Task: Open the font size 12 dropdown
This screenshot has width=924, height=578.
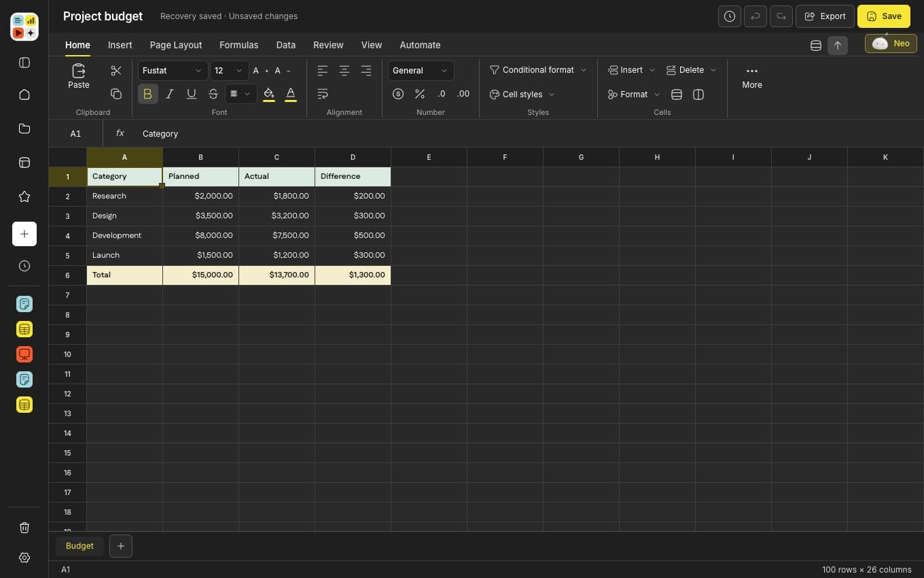Action: click(230, 71)
